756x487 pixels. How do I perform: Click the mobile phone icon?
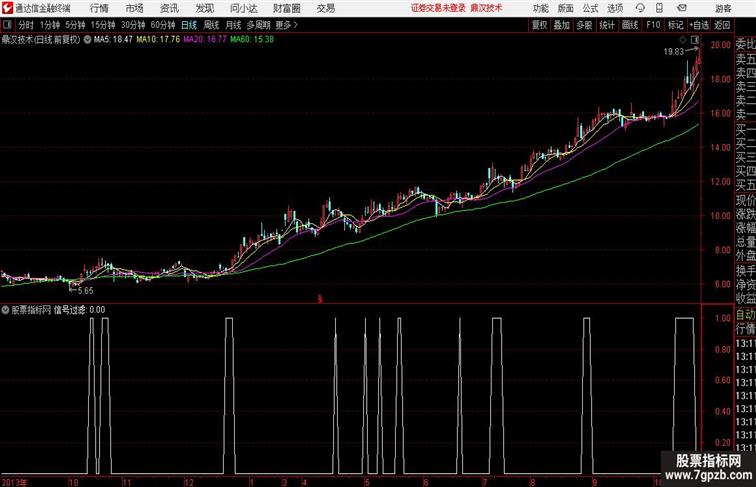[659, 8]
